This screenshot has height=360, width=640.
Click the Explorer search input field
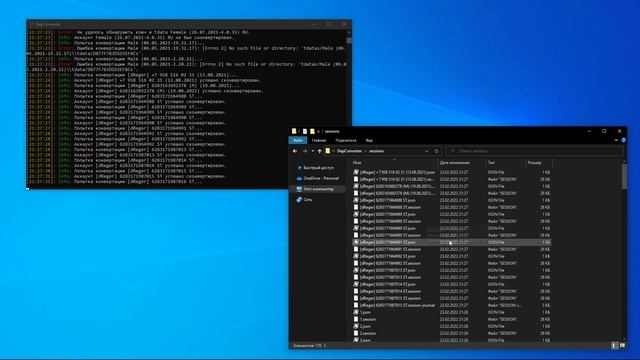tap(535, 151)
